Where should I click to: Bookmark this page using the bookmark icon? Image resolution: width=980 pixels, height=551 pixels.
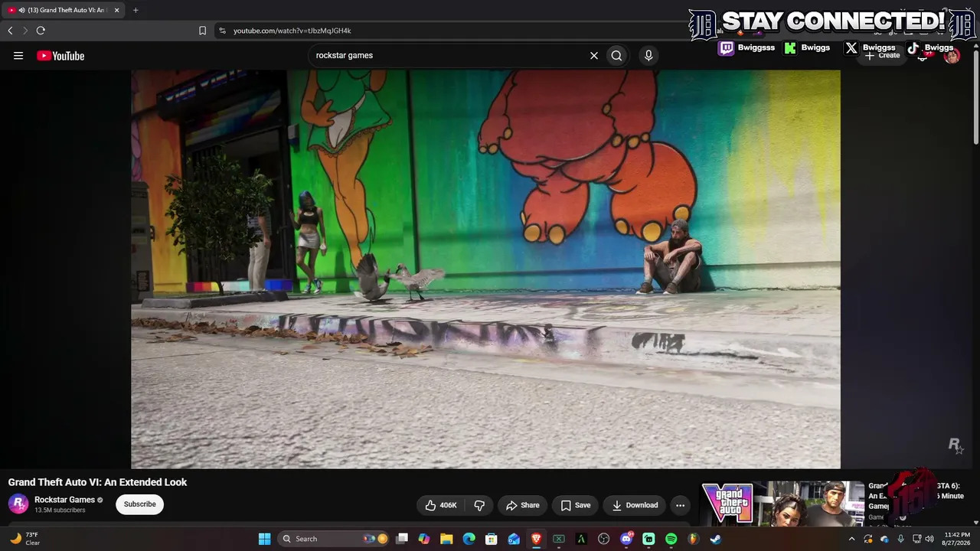(x=202, y=31)
